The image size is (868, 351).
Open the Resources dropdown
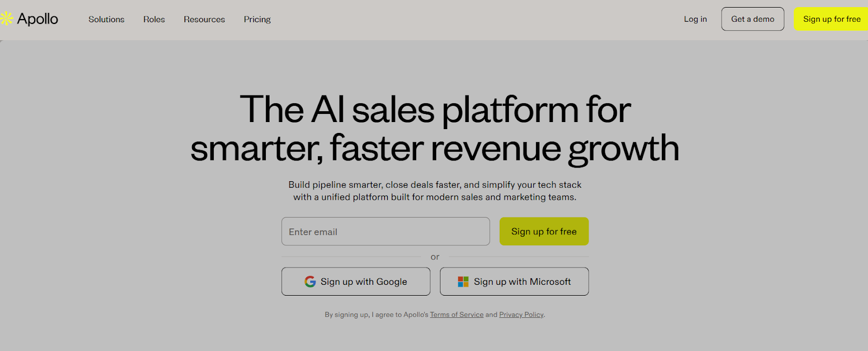[204, 20]
